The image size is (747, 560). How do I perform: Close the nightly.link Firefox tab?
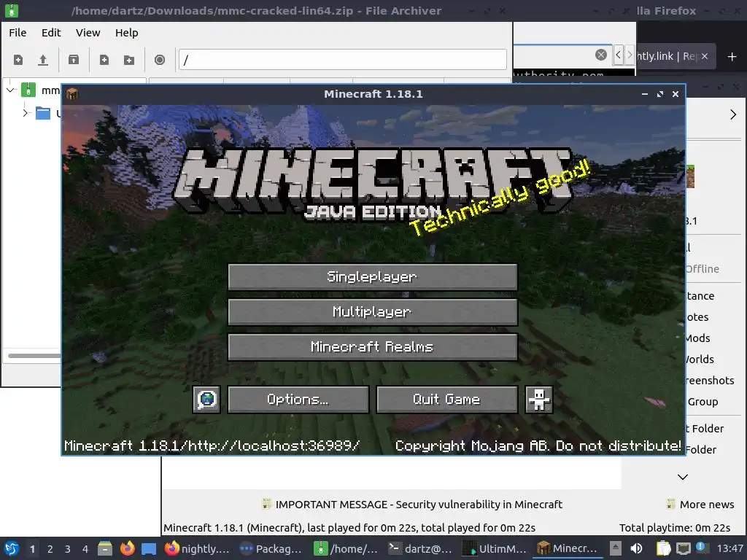click(x=705, y=56)
